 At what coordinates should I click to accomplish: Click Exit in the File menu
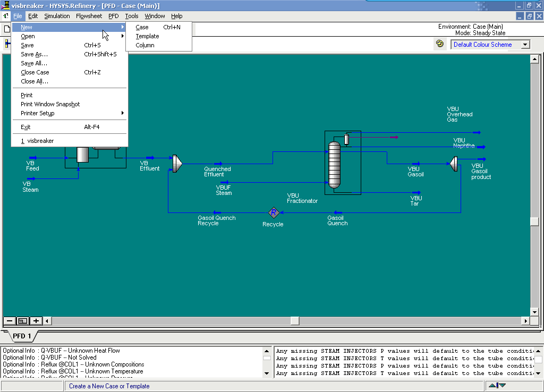tap(70, 127)
